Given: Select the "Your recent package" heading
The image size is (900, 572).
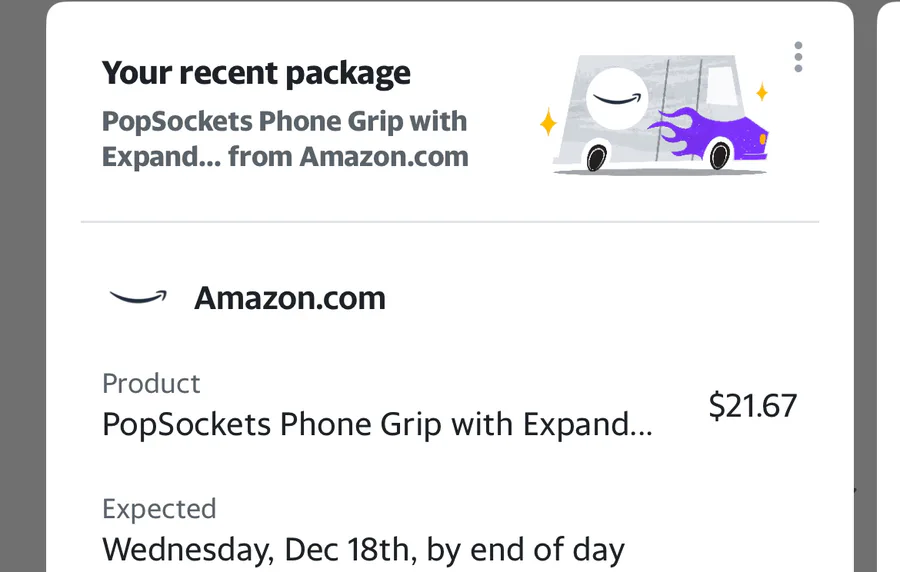Looking at the screenshot, I should 256,73.
